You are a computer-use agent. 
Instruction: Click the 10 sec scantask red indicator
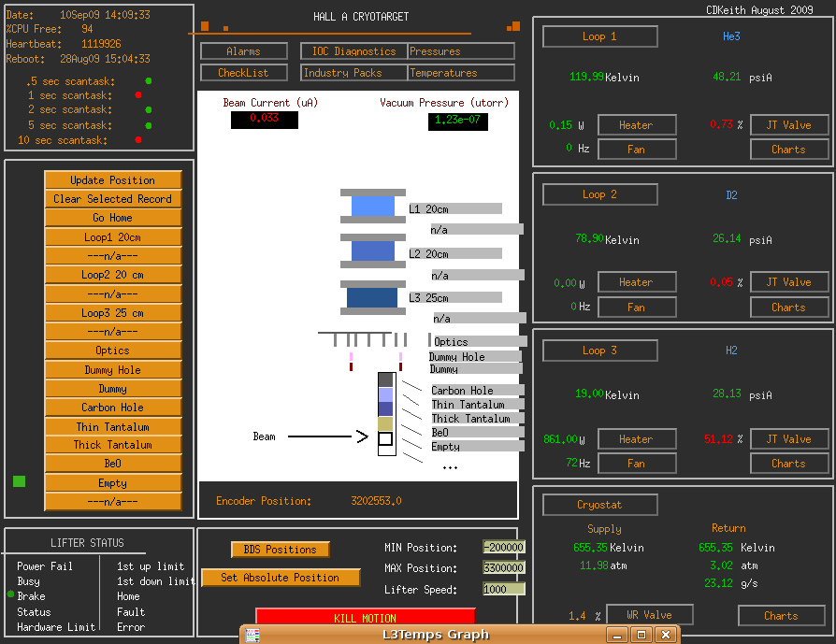click(138, 139)
